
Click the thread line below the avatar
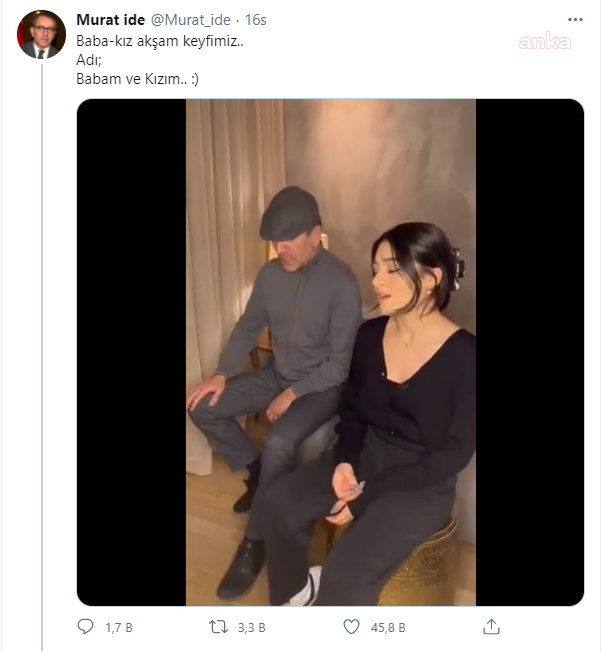[x=41, y=350]
